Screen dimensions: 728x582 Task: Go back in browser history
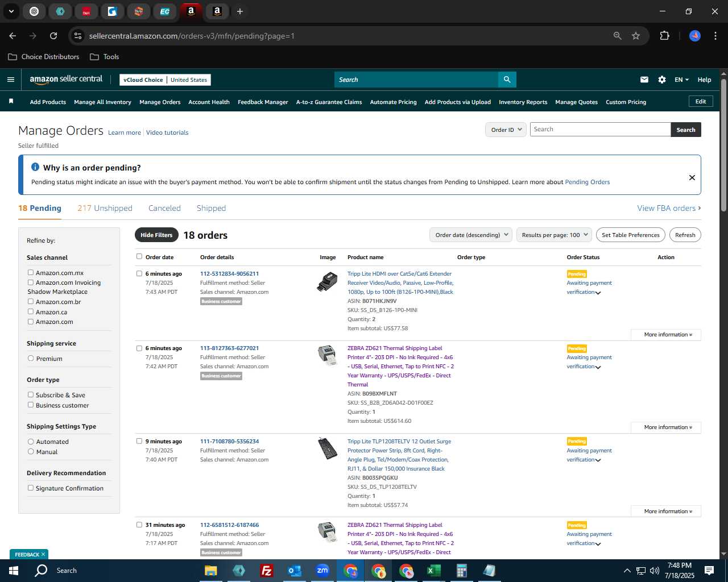(x=13, y=36)
